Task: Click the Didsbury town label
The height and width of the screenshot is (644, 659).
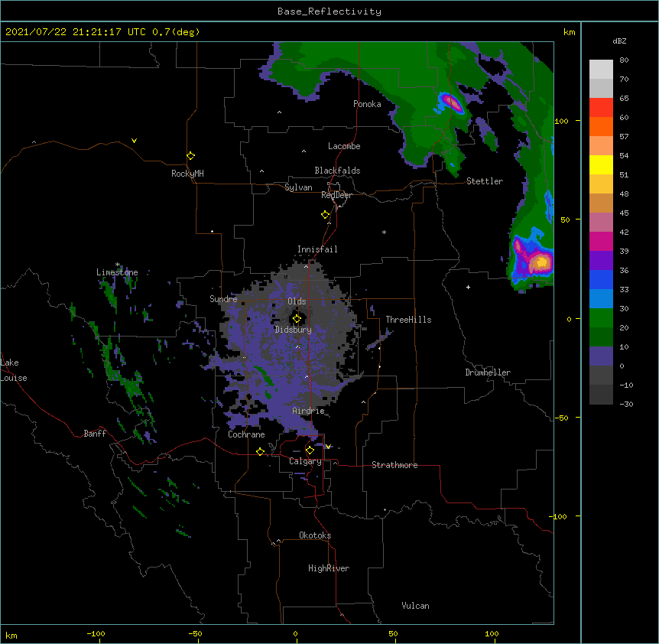Action: [293, 330]
